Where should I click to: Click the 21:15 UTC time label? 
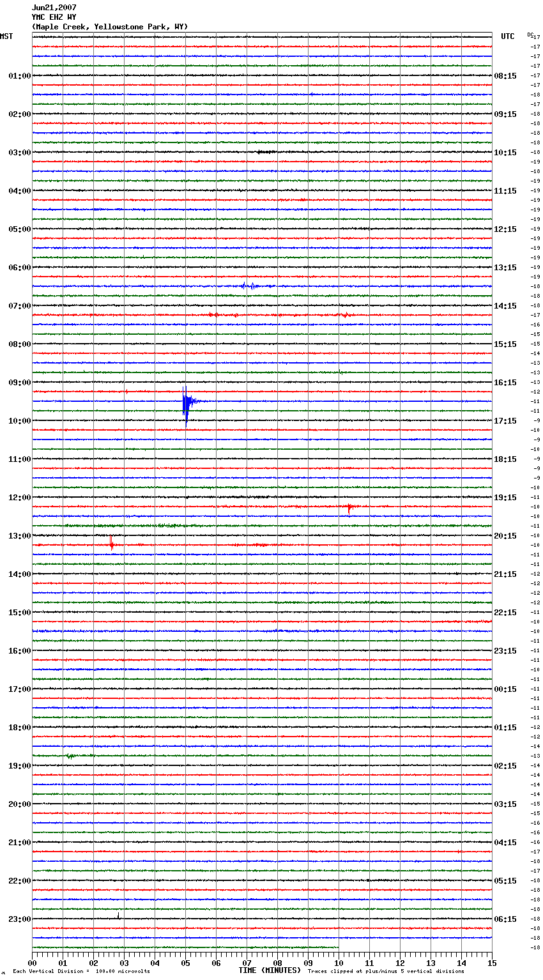[x=505, y=574]
